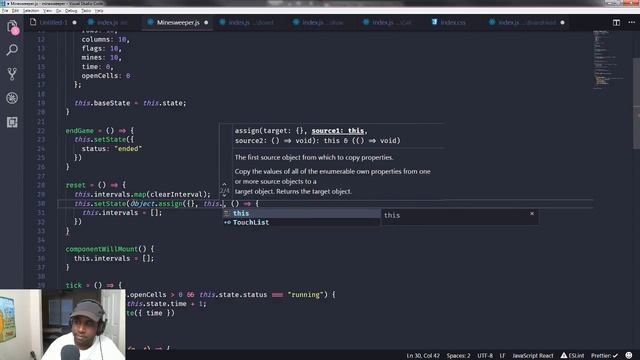Screen dimensions: 640x360
Task: Change the 'JavaScript React' language mode
Action: [x=533, y=356]
